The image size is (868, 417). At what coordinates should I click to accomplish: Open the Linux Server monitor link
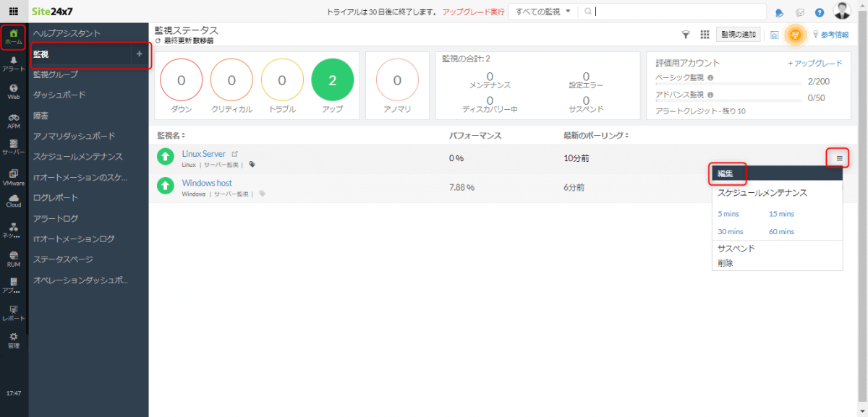click(204, 154)
